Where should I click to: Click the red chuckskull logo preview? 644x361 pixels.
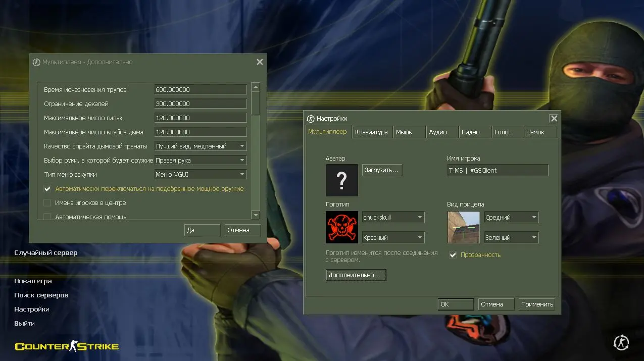[342, 227]
